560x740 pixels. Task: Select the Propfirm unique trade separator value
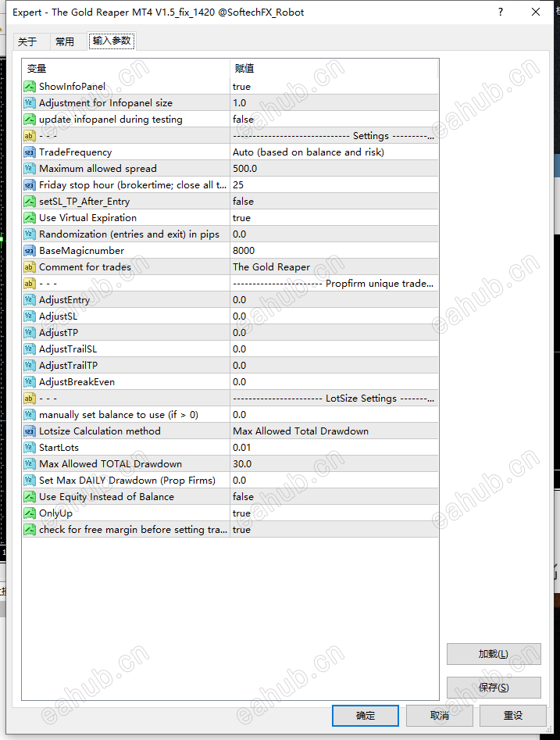(x=334, y=284)
